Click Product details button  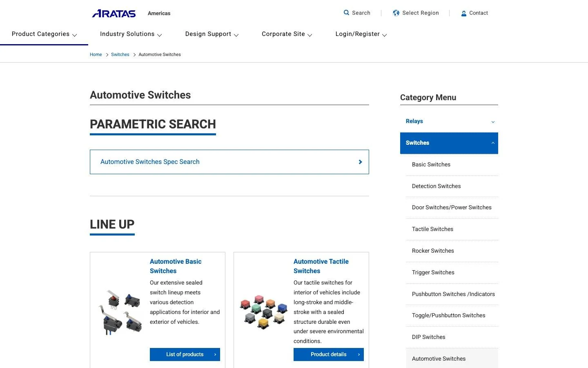329,355
